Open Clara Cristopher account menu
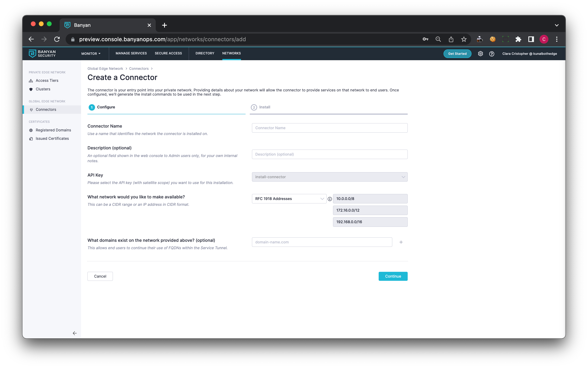Viewport: 588px width, 368px height. (x=529, y=54)
